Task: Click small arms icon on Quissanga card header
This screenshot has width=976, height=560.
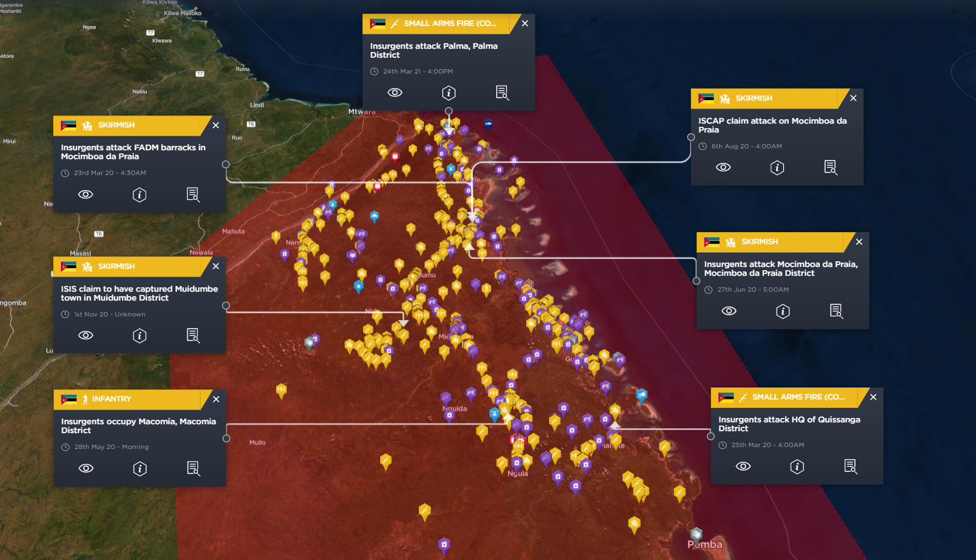Action: coord(743,397)
